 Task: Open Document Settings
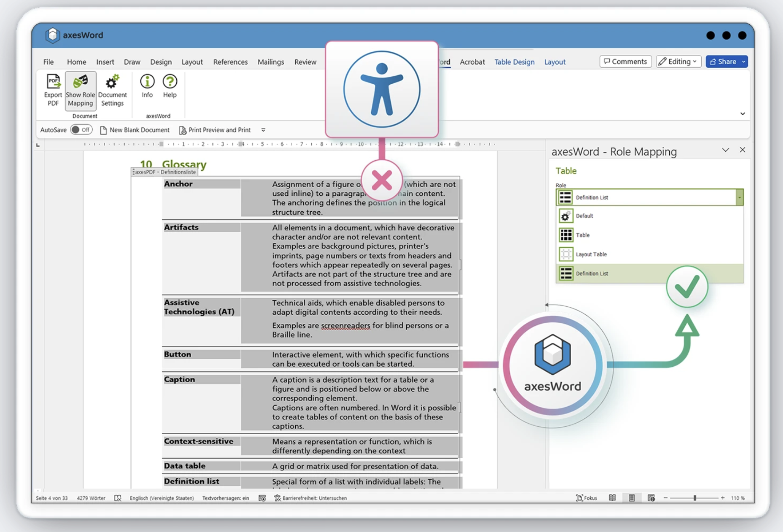(112, 90)
